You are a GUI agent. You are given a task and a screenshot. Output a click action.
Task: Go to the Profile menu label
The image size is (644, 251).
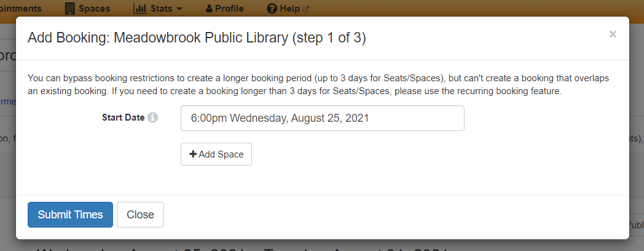pyautogui.click(x=229, y=8)
